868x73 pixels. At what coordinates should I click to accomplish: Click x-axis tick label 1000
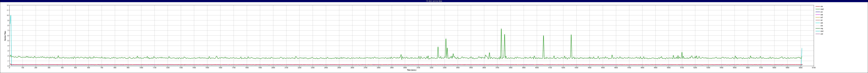point(141,68)
